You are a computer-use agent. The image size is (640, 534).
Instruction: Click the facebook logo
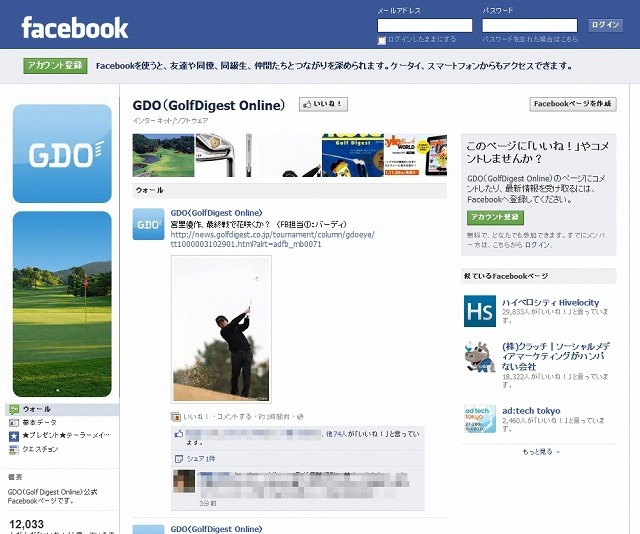coord(75,28)
